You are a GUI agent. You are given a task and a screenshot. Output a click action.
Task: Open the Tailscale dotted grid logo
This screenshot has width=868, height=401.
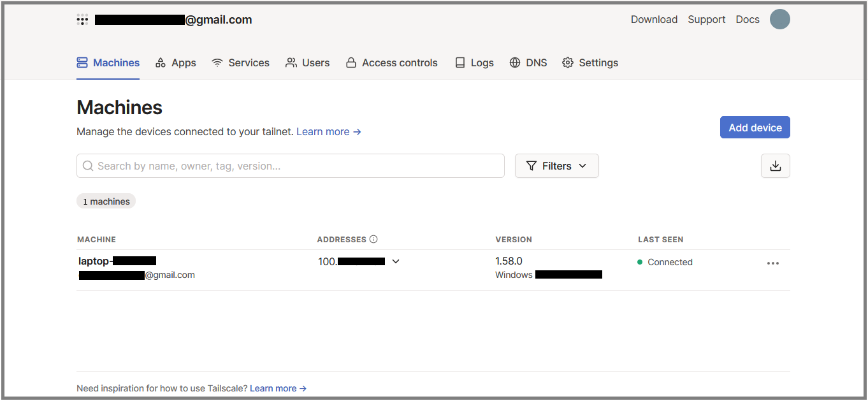pos(82,20)
